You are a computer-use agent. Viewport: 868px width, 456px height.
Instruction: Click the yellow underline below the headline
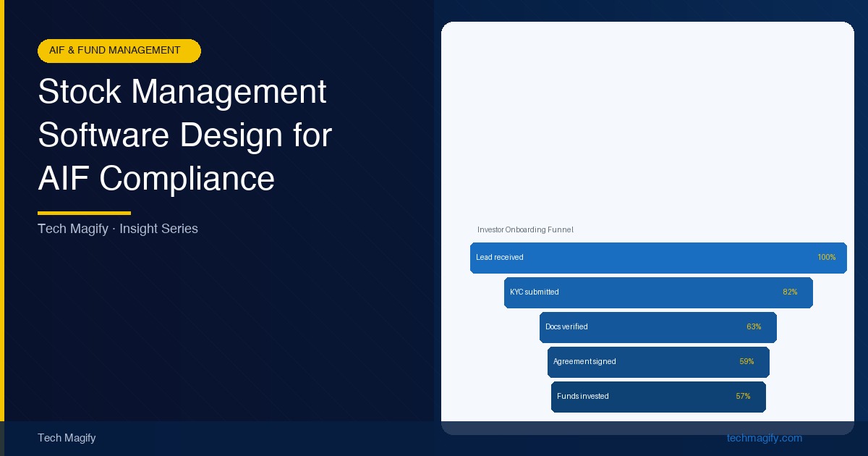(x=84, y=213)
